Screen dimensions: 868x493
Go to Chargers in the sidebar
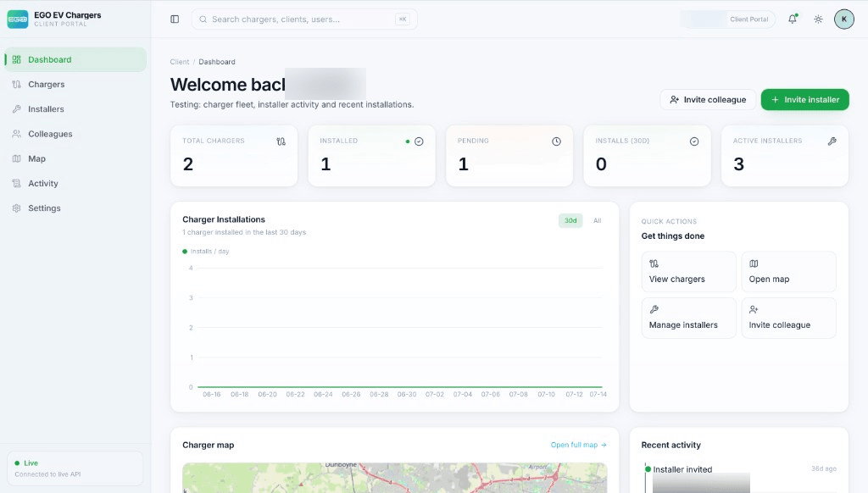[75, 85]
